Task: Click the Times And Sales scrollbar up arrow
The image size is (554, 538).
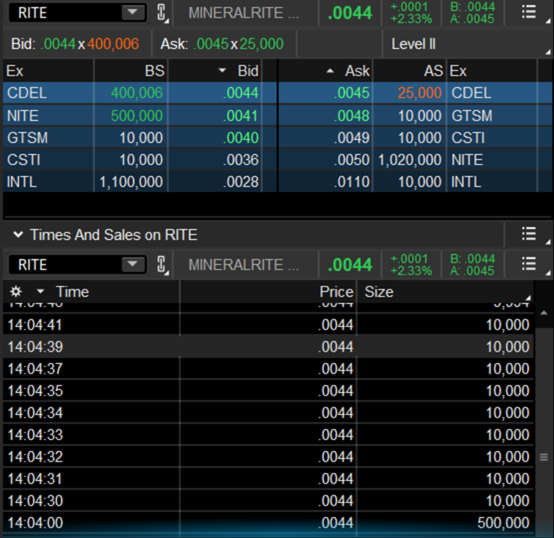Action: pyautogui.click(x=544, y=313)
